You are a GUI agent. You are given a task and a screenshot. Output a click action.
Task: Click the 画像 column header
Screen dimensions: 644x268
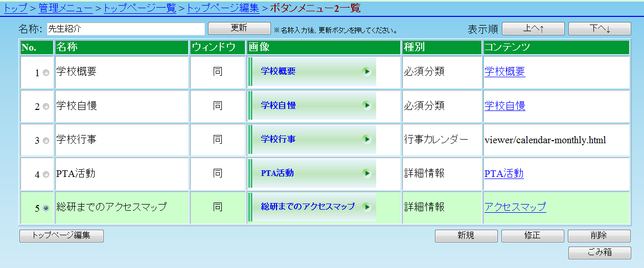(324, 48)
